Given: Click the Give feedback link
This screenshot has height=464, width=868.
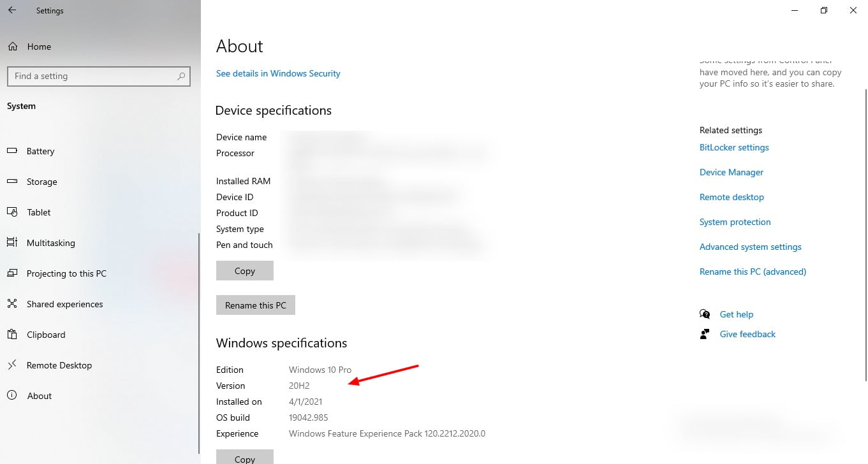Looking at the screenshot, I should (x=747, y=334).
